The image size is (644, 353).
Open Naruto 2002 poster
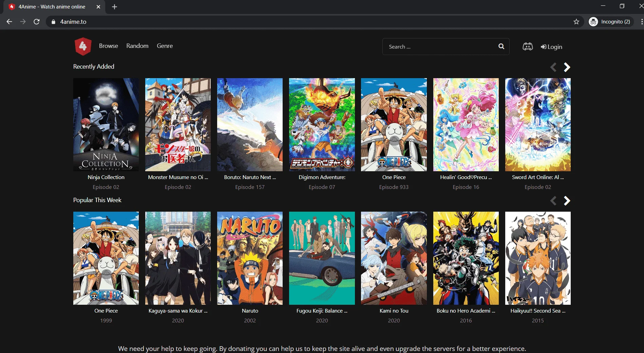[x=250, y=258]
